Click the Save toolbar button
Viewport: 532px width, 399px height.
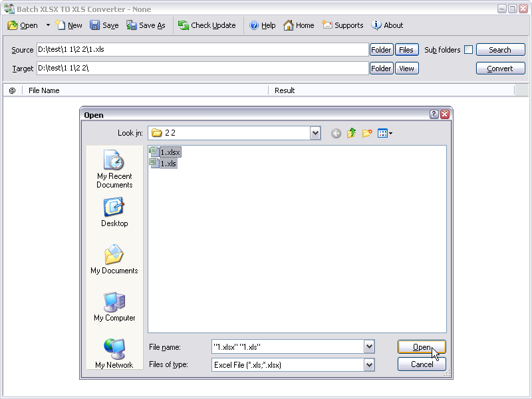(104, 25)
